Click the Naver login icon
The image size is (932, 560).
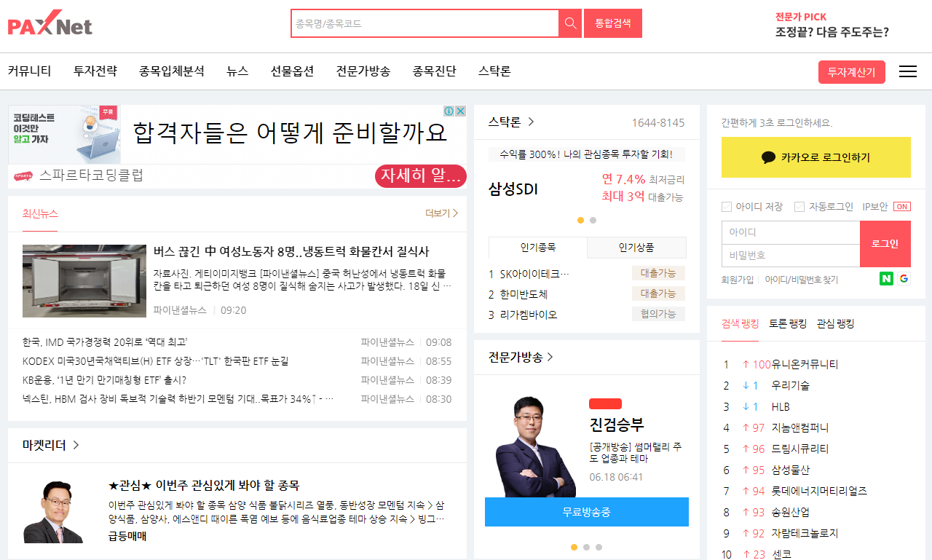886,278
